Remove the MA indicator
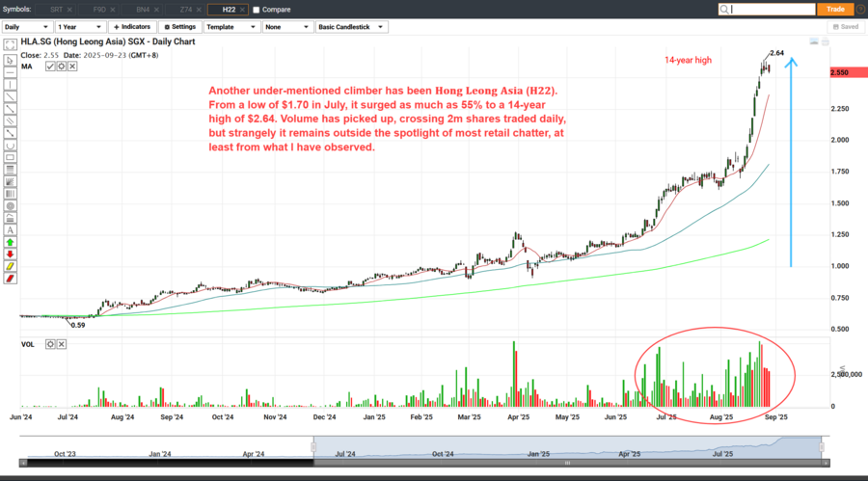 72,67
